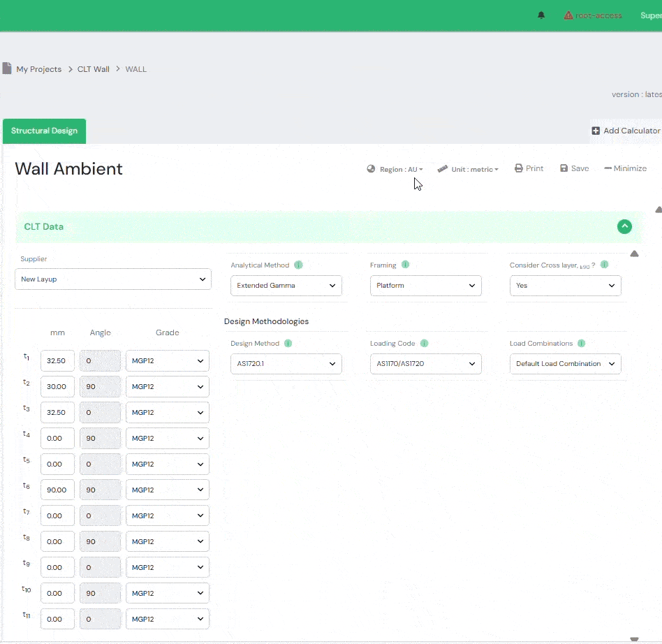Click the notification bell icon
Screen dimensions: 662x644
pyautogui.click(x=541, y=15)
